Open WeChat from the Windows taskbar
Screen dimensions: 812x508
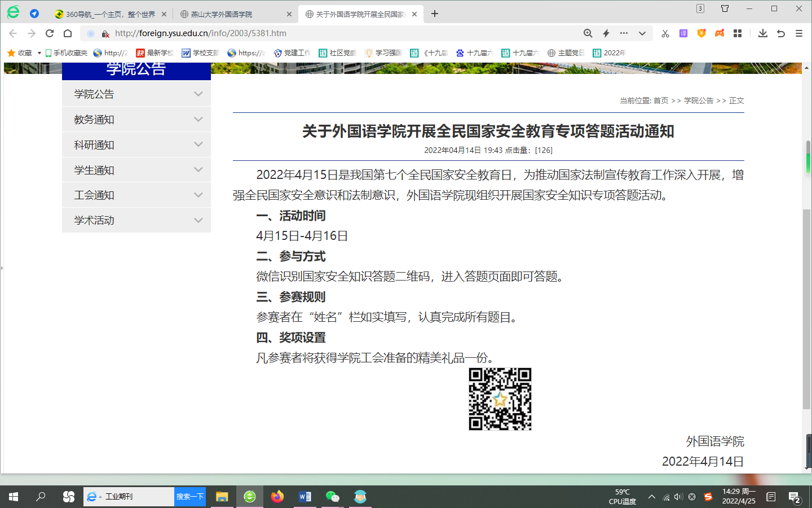pos(332,497)
